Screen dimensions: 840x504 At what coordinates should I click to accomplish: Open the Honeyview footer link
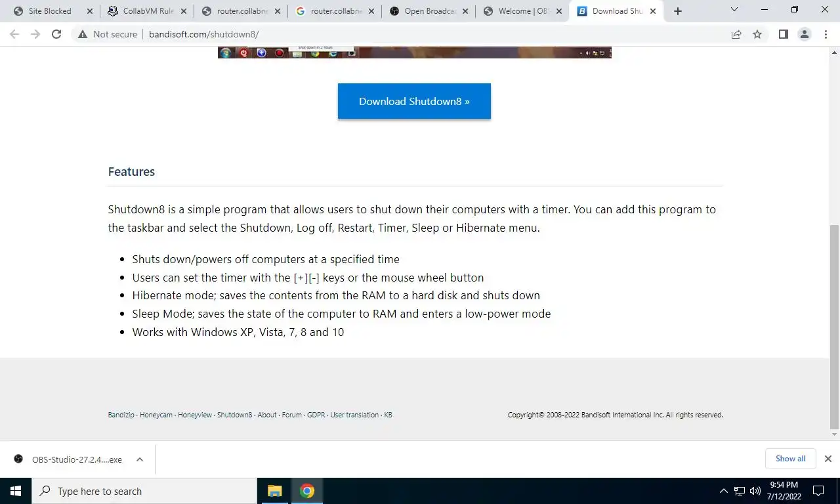(195, 415)
